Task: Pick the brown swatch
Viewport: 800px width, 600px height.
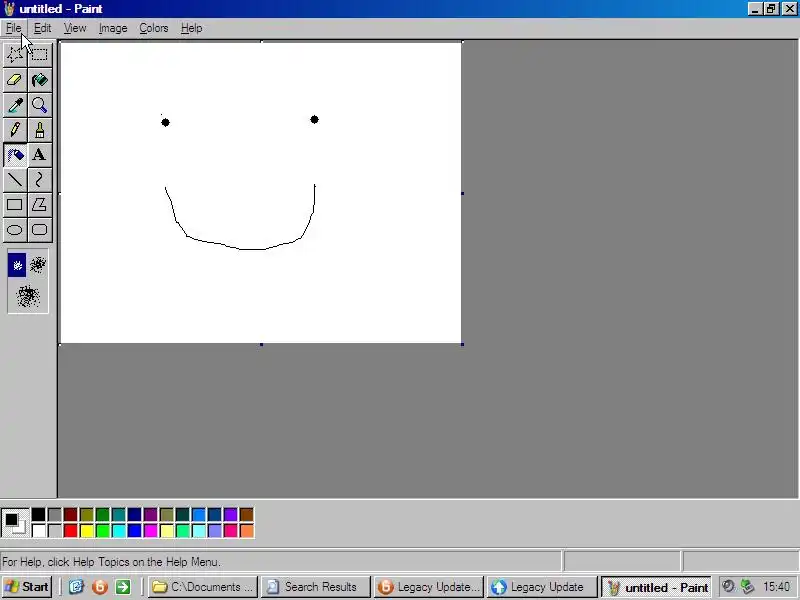Action: (x=246, y=514)
